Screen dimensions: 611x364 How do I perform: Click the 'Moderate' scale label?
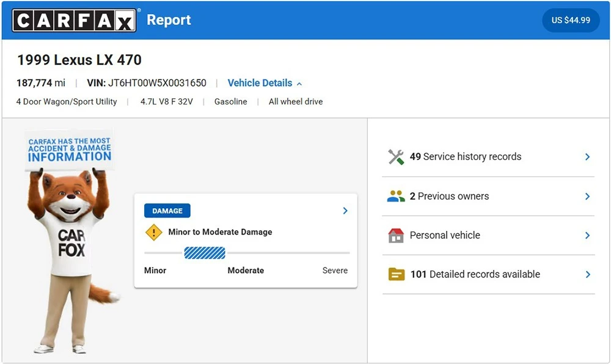coord(246,271)
